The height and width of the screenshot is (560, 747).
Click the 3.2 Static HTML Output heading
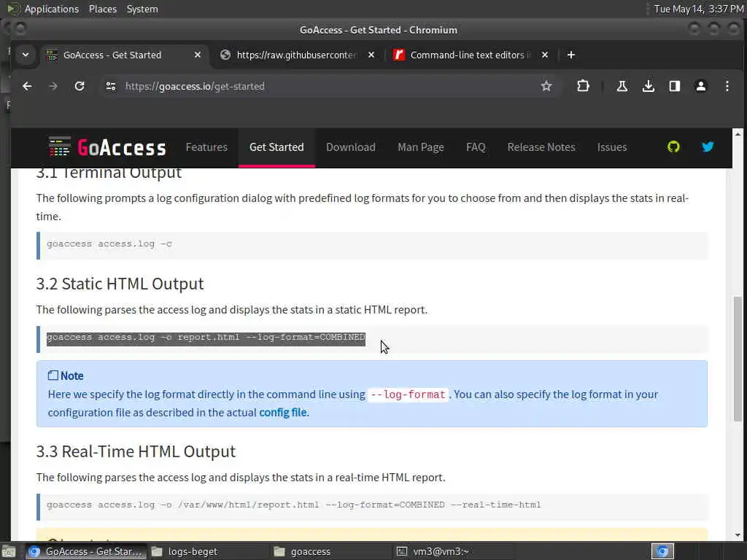click(120, 284)
